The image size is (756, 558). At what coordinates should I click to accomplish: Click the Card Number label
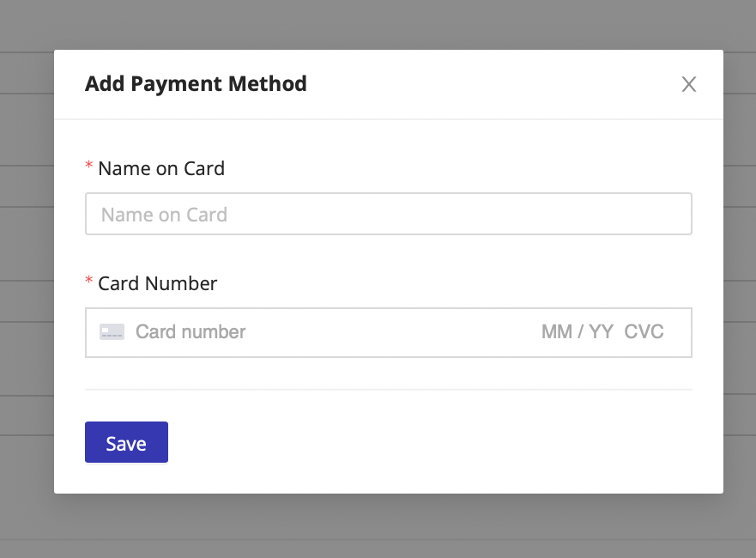tap(158, 283)
